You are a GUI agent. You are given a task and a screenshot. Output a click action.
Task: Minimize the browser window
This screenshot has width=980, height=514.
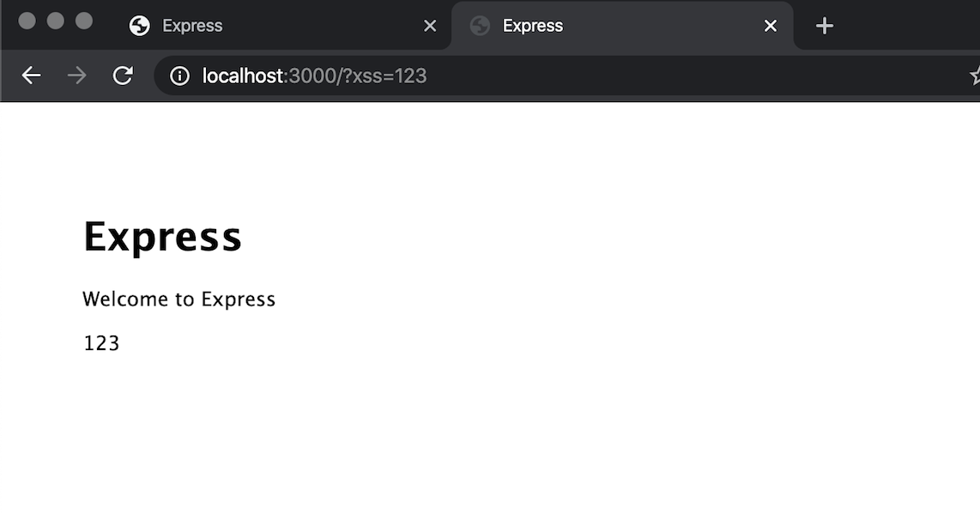click(x=56, y=21)
